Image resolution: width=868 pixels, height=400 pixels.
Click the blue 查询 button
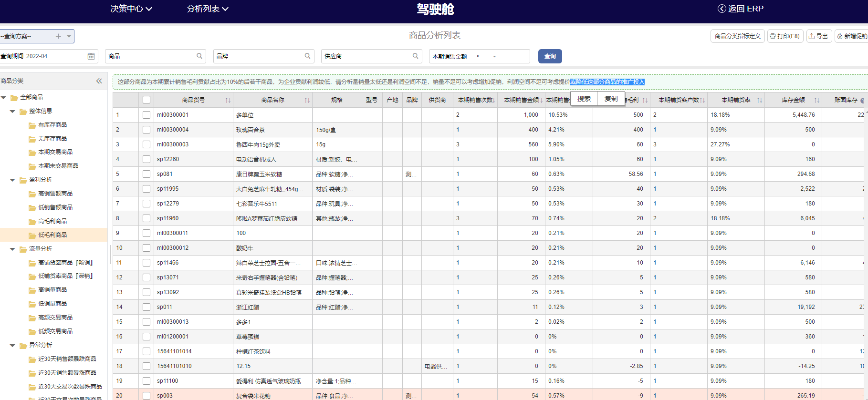point(550,56)
